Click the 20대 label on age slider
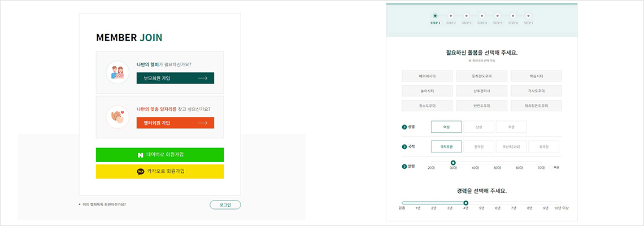The width and height of the screenshot is (644, 226). pyautogui.click(x=431, y=168)
